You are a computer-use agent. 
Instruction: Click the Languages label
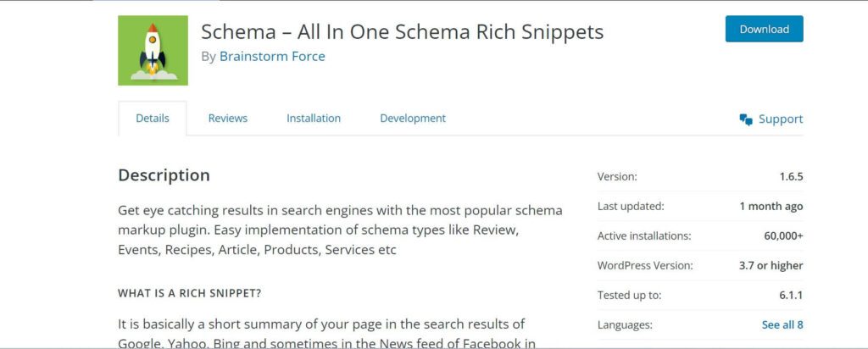pos(625,324)
